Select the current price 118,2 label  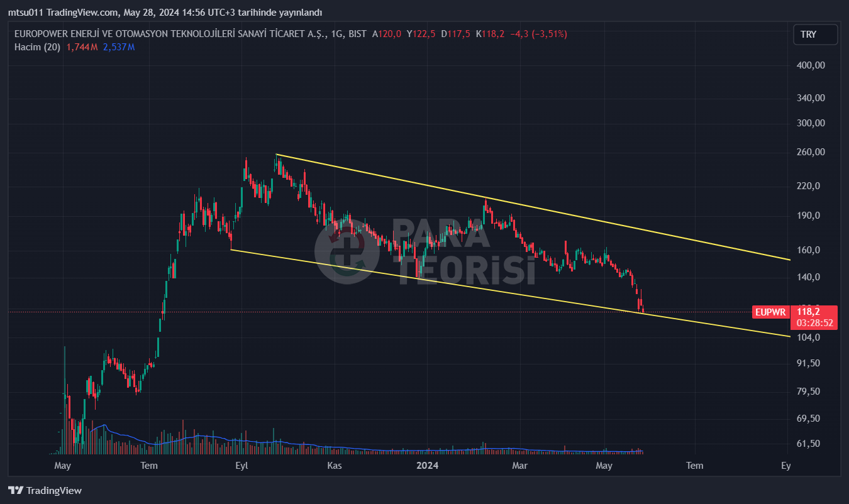(808, 311)
